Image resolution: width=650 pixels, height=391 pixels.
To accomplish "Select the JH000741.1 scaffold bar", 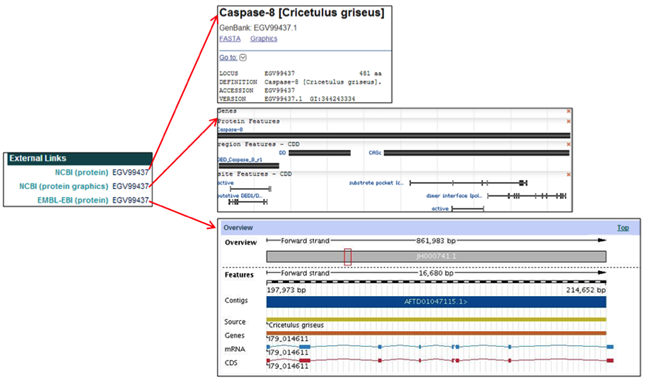I will (436, 256).
